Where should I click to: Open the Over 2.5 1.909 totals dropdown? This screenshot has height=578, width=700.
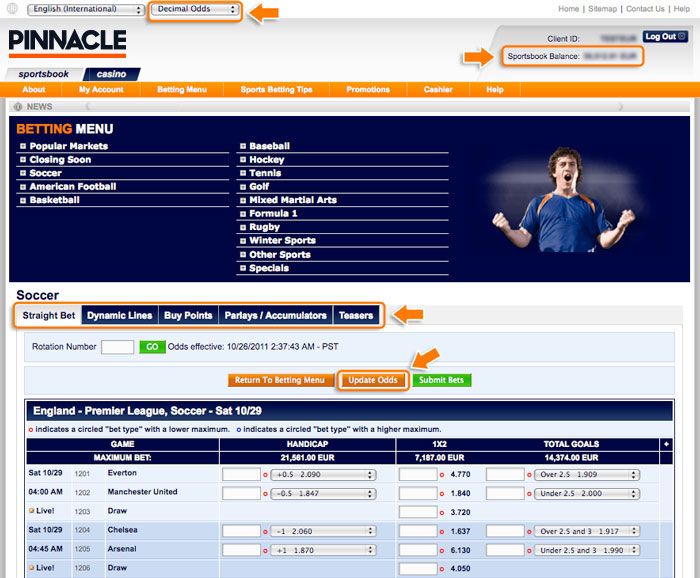[x=587, y=475]
